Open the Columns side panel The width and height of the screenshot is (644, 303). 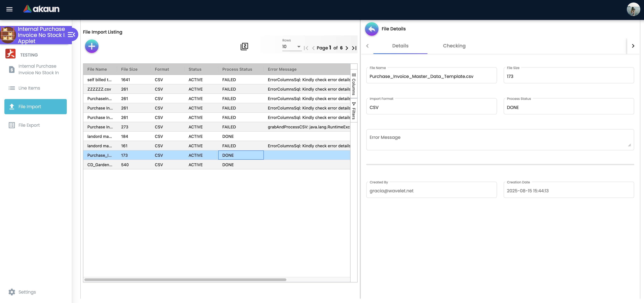(354, 84)
